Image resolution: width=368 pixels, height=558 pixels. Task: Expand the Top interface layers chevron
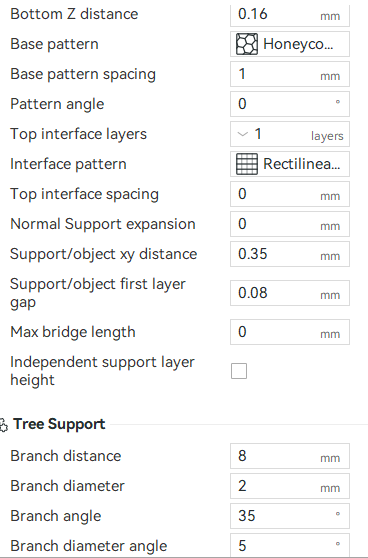(242, 134)
